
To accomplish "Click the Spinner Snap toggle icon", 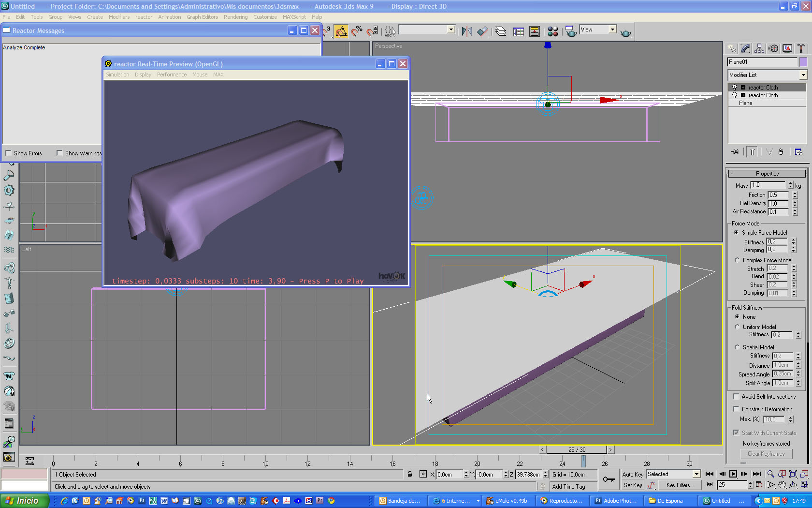I will pos(372,31).
